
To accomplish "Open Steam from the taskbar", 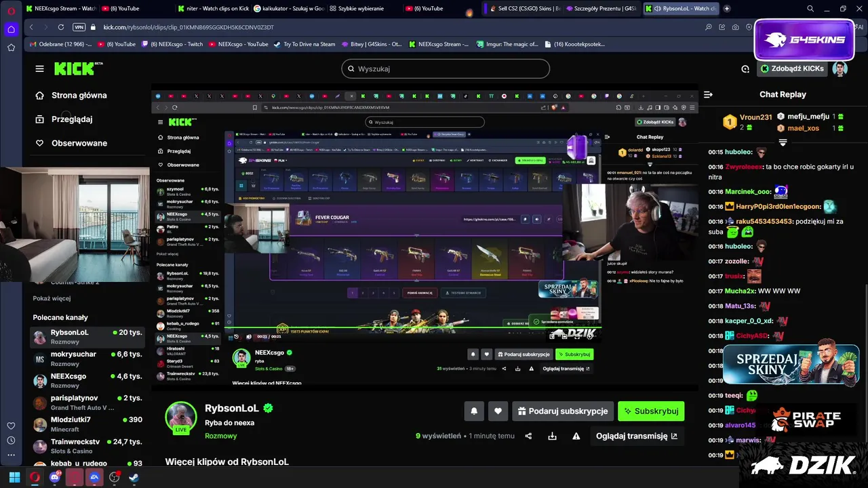I will click(134, 477).
